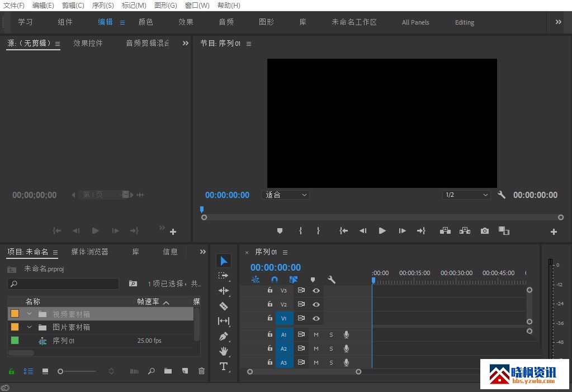The image size is (572, 392).
Task: Select the Type tool
Action: point(224,366)
